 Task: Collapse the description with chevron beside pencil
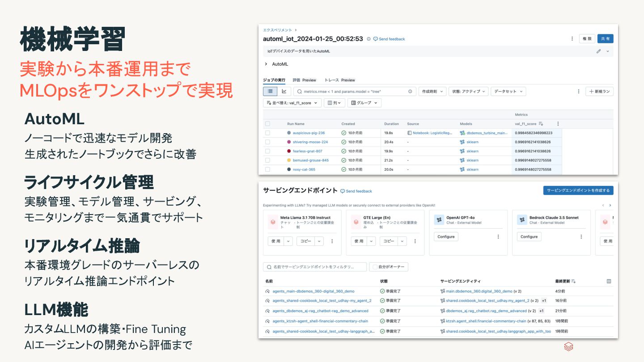click(608, 51)
